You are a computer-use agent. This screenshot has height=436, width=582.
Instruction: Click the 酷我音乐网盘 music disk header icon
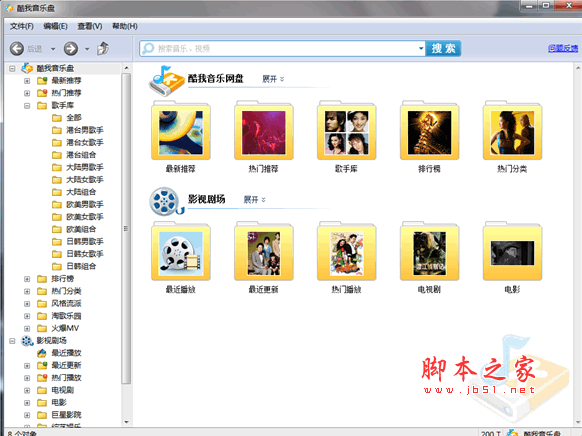pos(166,81)
